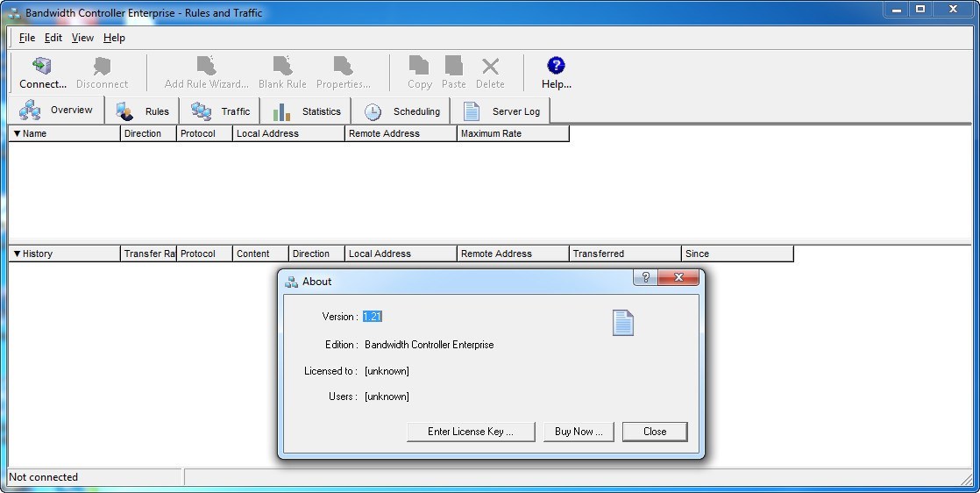Screen dimensions: 980x493
Task: Click the Copy toolbar icon
Action: 419,73
